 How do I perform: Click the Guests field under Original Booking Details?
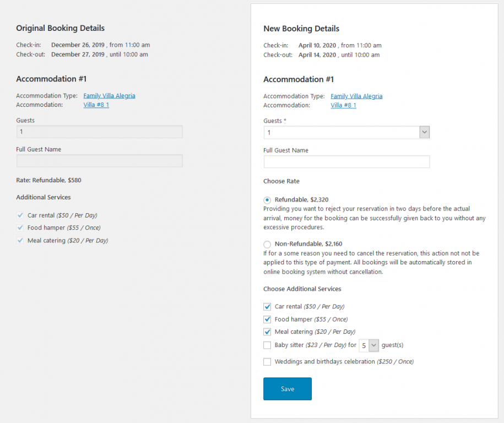click(99, 132)
